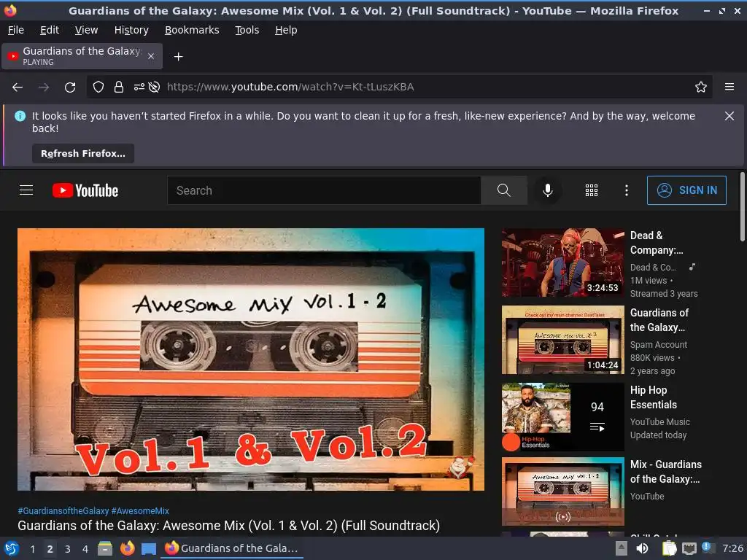
Task: Open the 1:04:24 Guardians of the Galaxy thumbnail
Action: [x=562, y=340]
